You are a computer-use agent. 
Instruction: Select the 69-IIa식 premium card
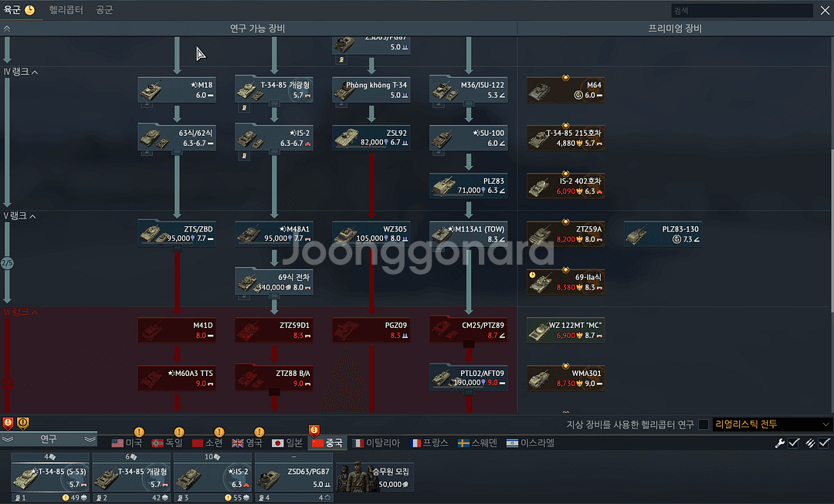click(565, 282)
